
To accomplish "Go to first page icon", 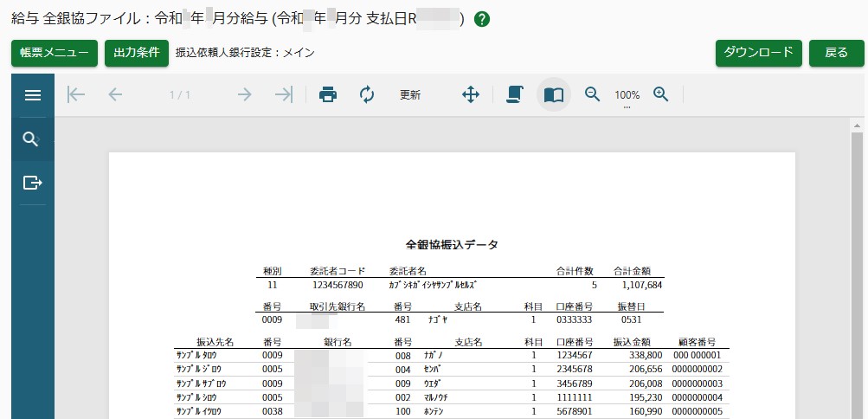I will tap(76, 94).
